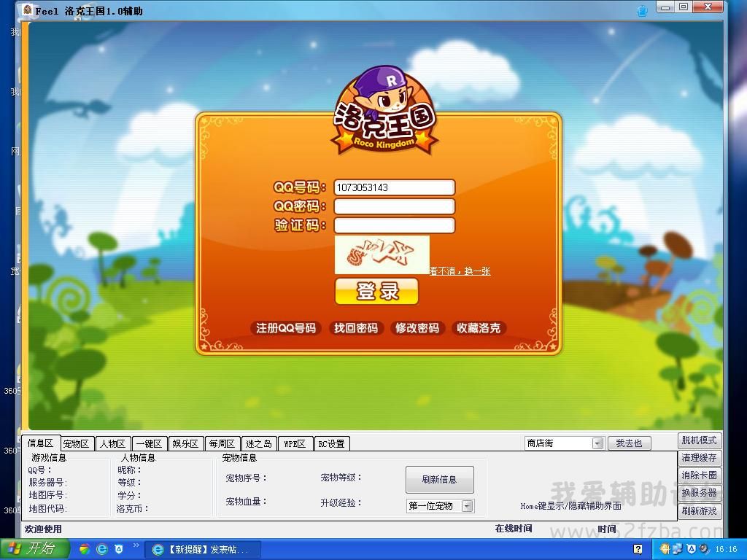Open Chrome from the quick launch bar

85,549
